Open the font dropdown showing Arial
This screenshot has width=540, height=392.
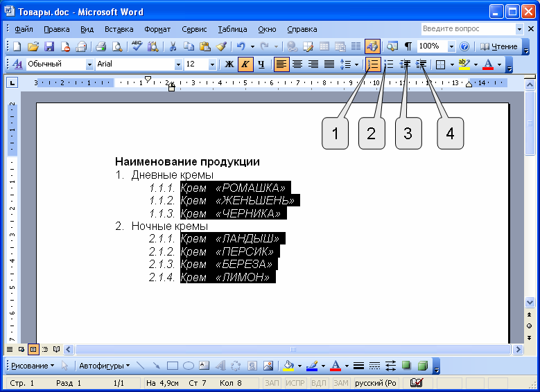click(x=178, y=64)
